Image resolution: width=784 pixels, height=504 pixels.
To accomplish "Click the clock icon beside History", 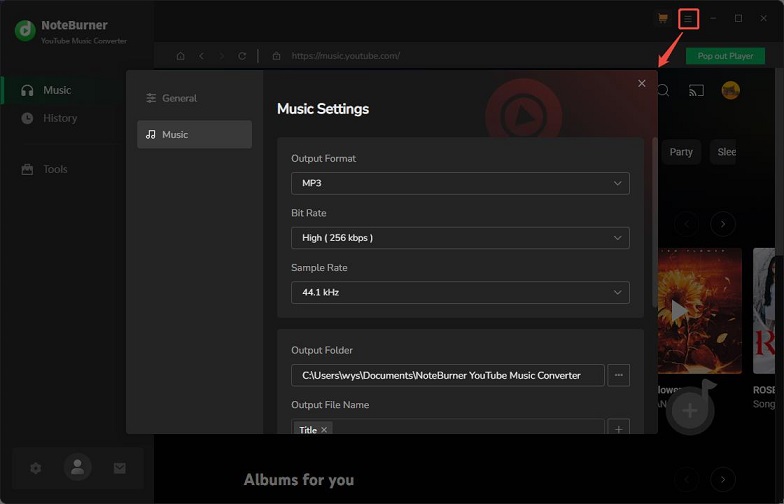I will pos(27,118).
